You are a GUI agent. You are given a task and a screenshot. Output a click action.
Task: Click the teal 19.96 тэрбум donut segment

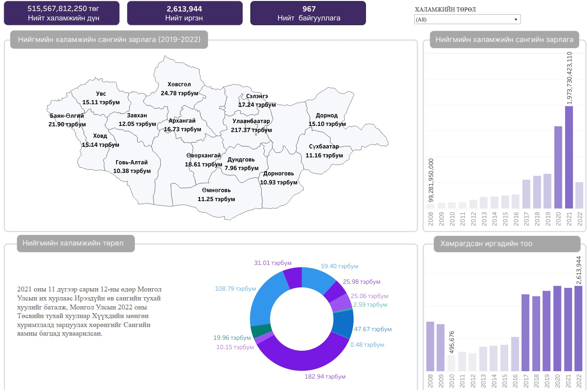(x=260, y=330)
